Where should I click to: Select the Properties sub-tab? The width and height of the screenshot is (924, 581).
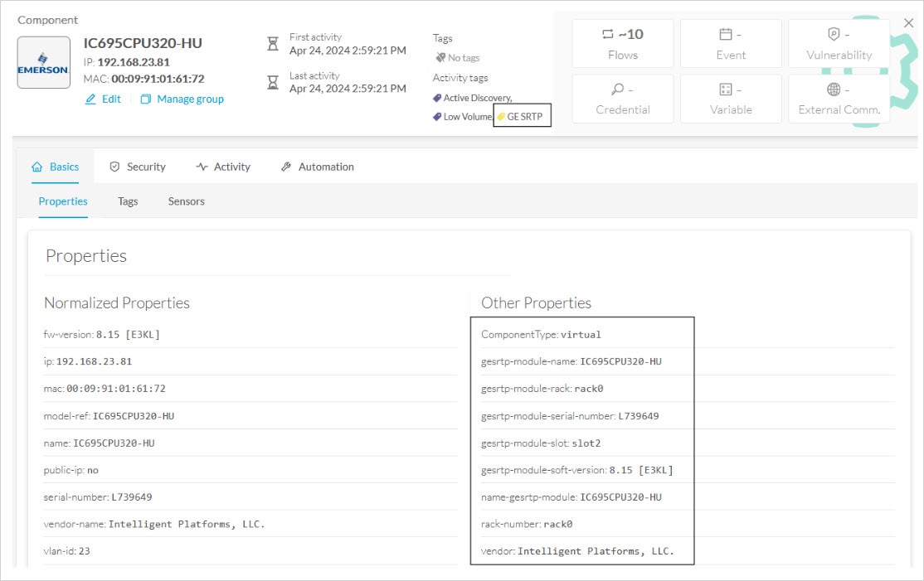pyautogui.click(x=63, y=201)
